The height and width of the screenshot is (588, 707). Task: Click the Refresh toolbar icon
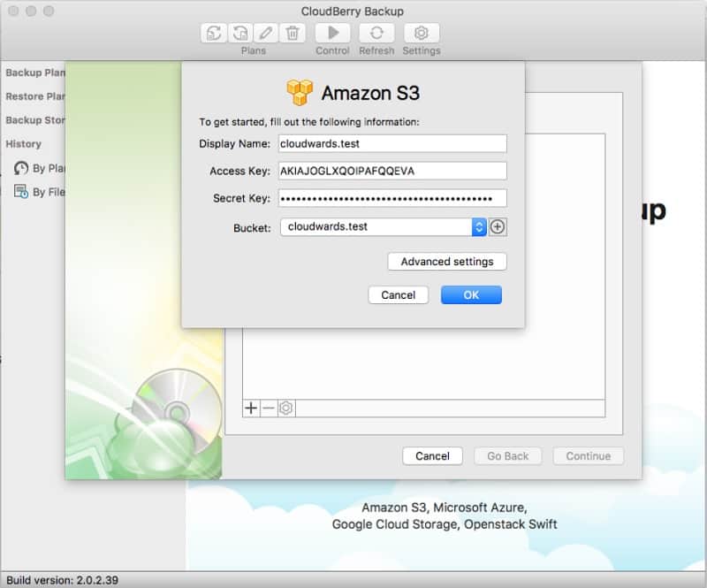pyautogui.click(x=376, y=33)
